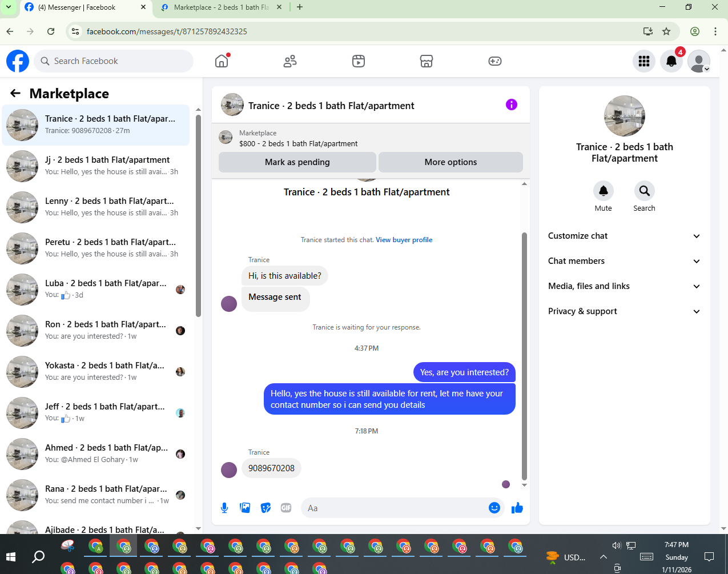Open Peretu conversation in list
This screenshot has width=728, height=574.
pyautogui.click(x=96, y=248)
